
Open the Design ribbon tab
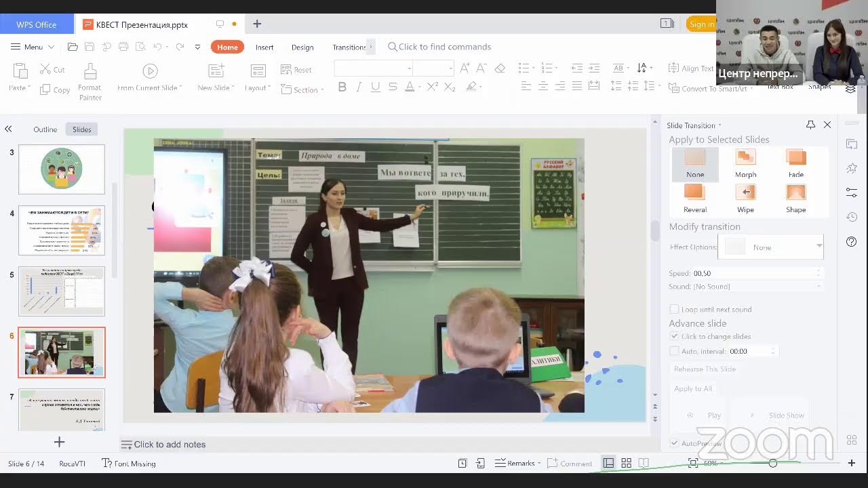302,47
